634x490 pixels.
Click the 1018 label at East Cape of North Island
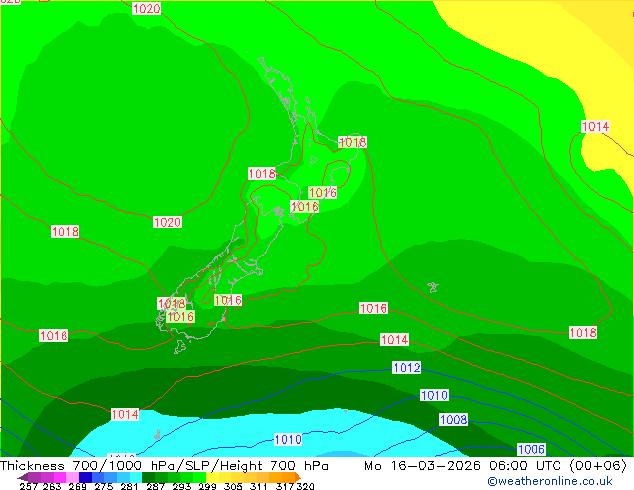tap(353, 142)
